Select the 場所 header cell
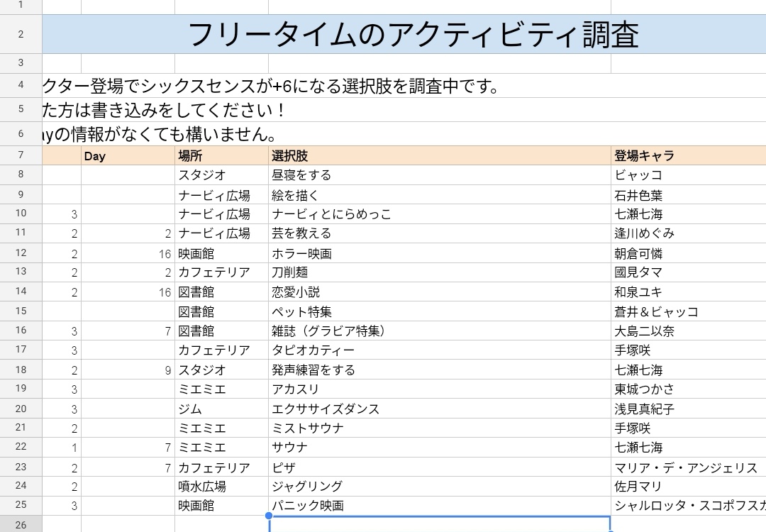This screenshot has width=766, height=532. [x=221, y=156]
